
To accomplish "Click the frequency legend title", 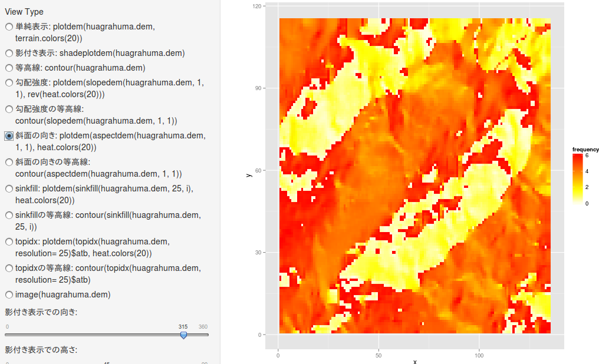I will coord(585,150).
